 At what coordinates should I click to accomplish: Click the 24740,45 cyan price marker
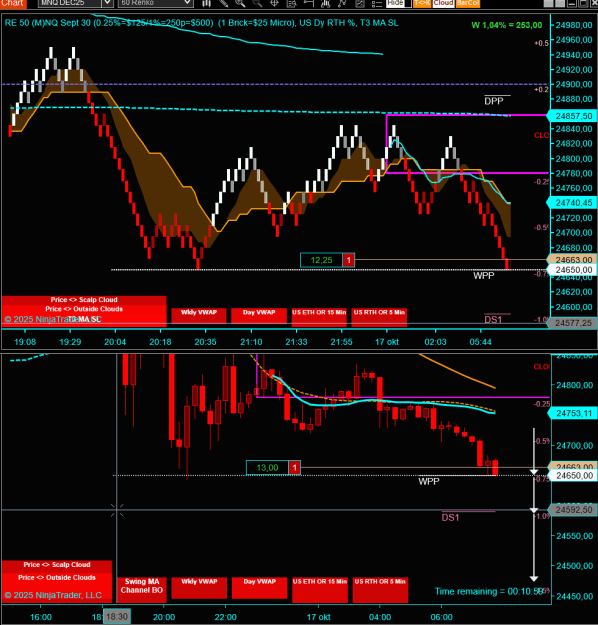click(572, 203)
